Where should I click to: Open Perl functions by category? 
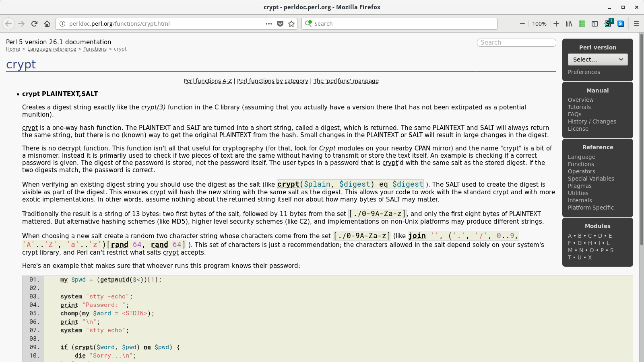pyautogui.click(x=272, y=80)
